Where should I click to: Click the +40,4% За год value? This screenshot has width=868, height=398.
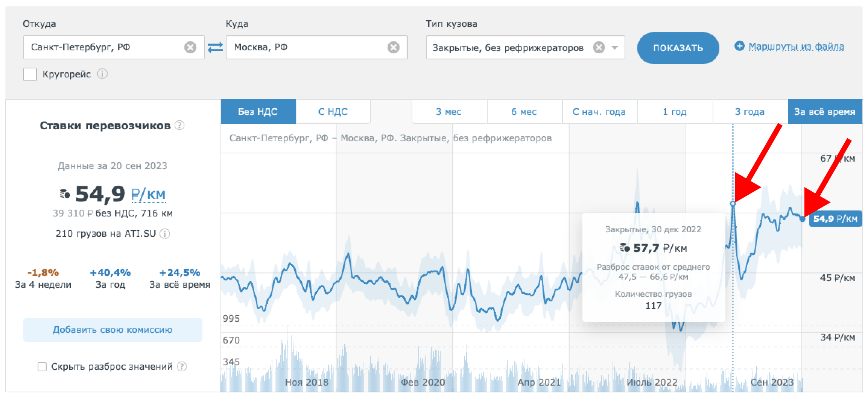[x=110, y=272]
